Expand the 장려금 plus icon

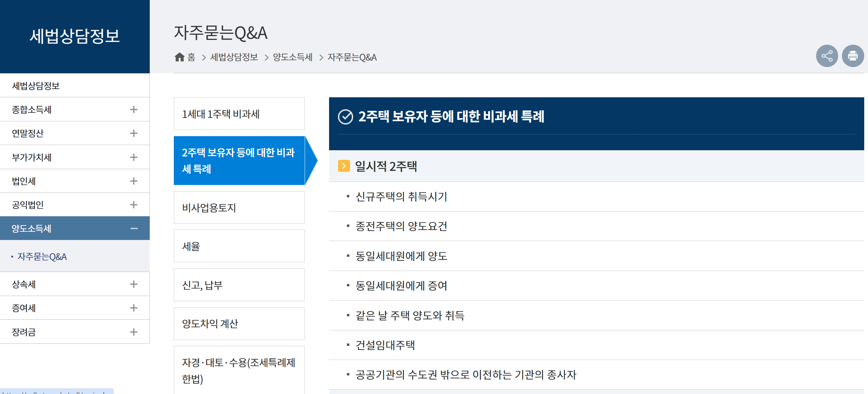pyautogui.click(x=134, y=332)
